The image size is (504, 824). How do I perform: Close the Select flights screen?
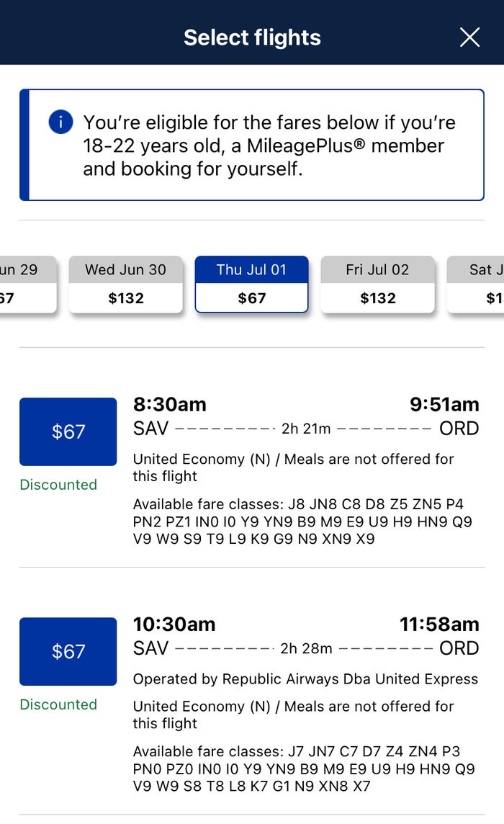point(469,37)
